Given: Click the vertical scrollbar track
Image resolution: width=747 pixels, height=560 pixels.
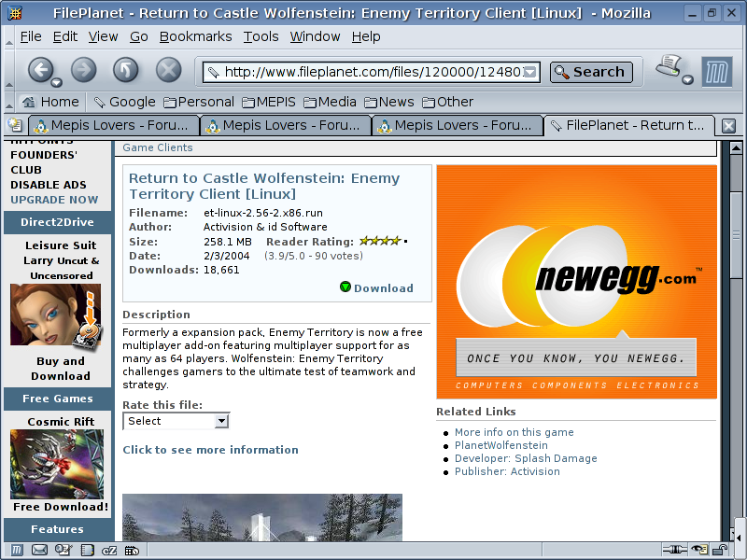Looking at the screenshot, I should (736, 373).
